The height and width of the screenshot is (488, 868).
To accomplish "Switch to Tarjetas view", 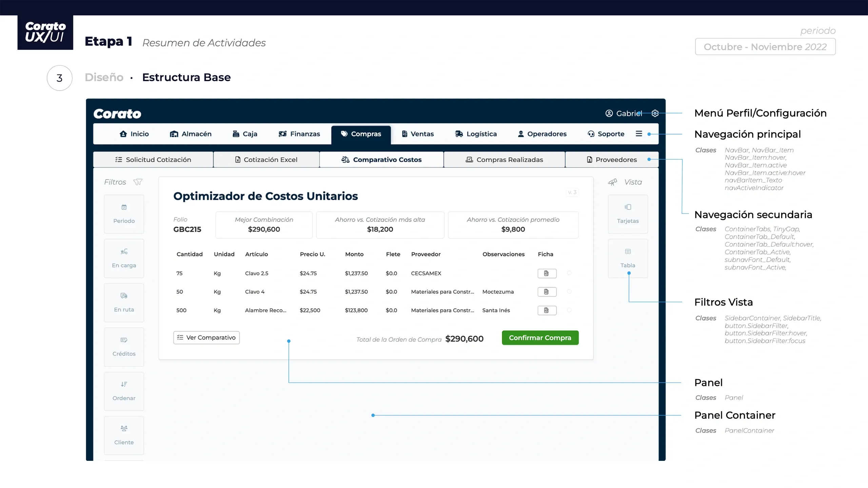I will (628, 214).
